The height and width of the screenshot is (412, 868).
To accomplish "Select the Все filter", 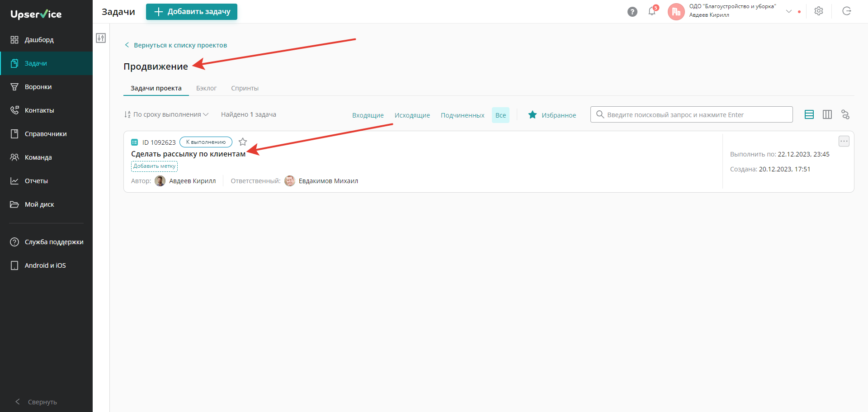I will click(500, 115).
